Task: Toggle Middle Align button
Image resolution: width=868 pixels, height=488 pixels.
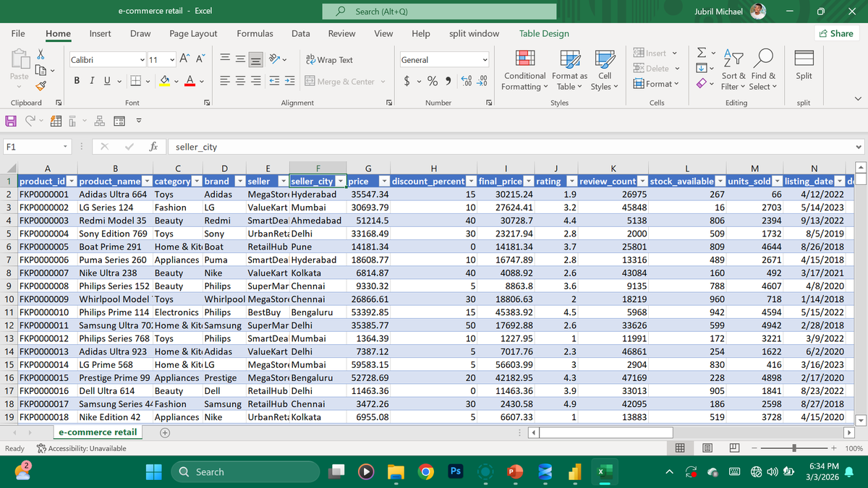Action: [240, 60]
